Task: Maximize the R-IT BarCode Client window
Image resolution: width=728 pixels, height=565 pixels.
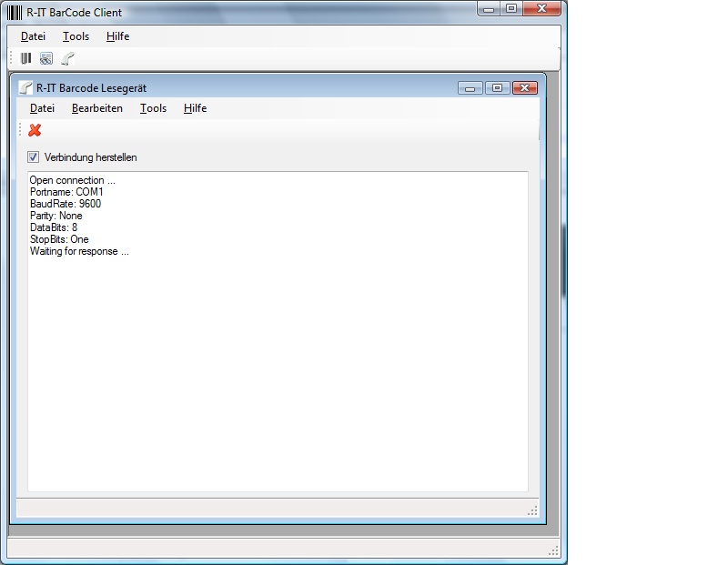Action: pos(511,9)
